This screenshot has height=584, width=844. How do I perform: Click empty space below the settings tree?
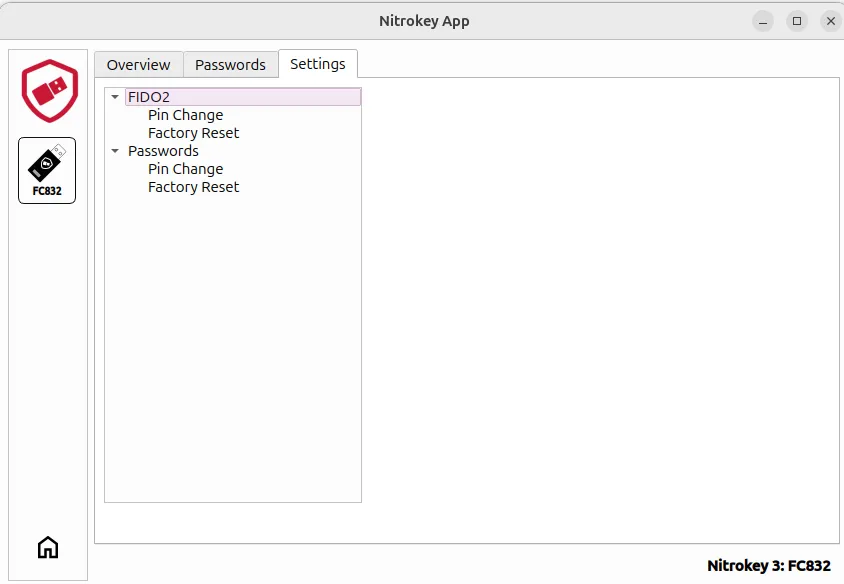[232, 350]
